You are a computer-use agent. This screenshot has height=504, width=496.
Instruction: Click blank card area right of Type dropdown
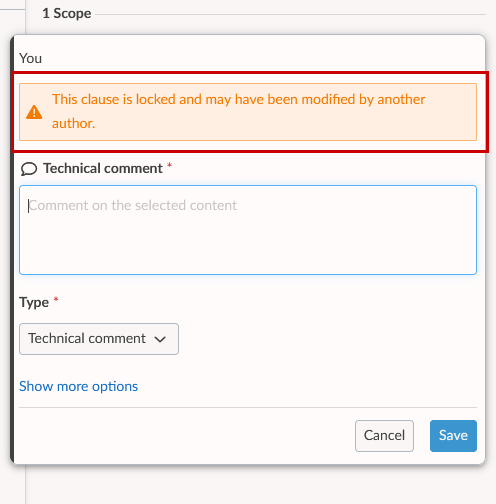[327, 339]
